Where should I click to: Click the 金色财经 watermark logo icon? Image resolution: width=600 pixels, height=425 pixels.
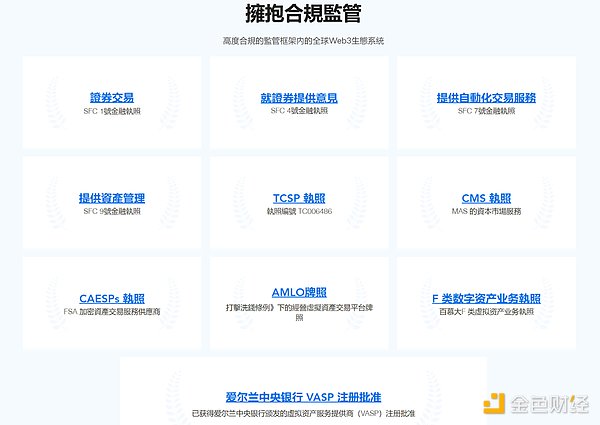494,403
